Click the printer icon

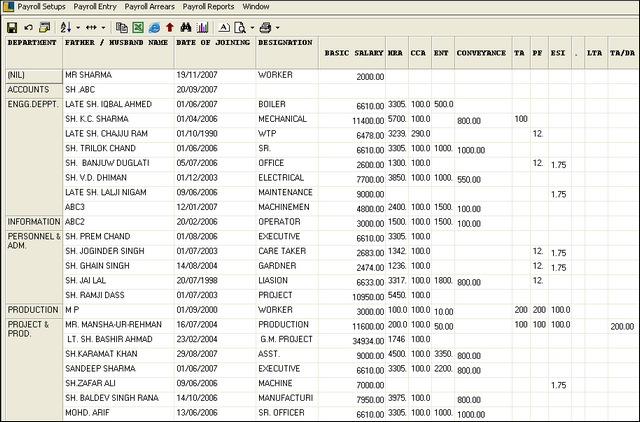coord(265,28)
